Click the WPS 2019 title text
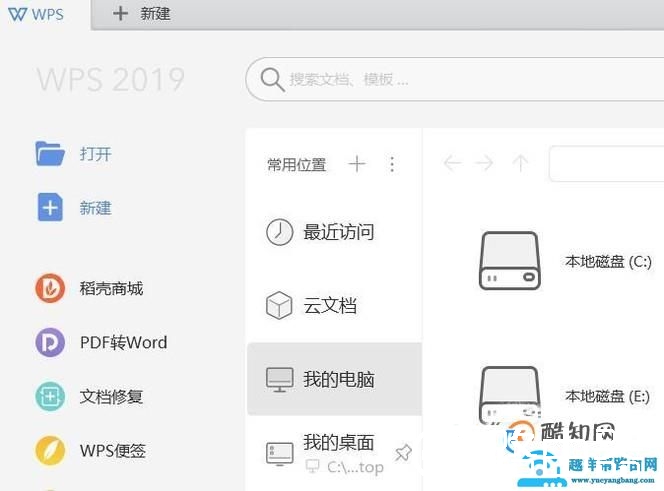 tap(111, 79)
